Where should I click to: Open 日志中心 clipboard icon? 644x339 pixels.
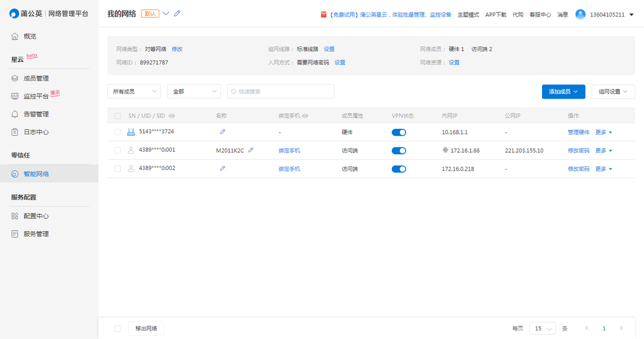tap(15, 132)
